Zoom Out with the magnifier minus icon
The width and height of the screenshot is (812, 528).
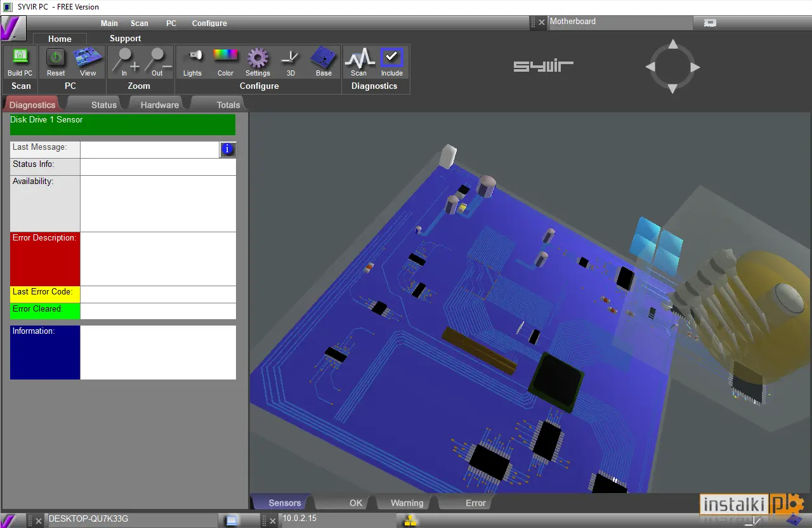(157, 58)
